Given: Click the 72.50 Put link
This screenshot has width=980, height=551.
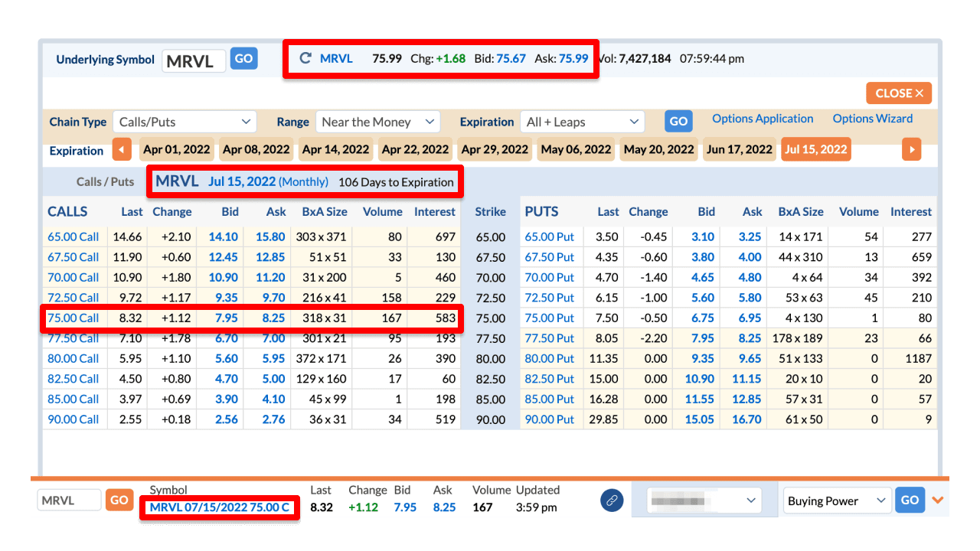Looking at the screenshot, I should 550,298.
